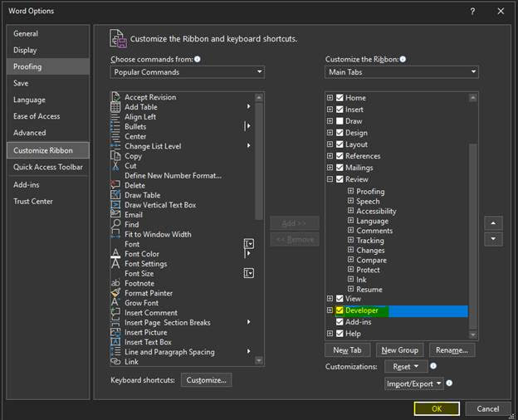Click the info icon next to Reset
518x420 pixels.
[x=433, y=366]
